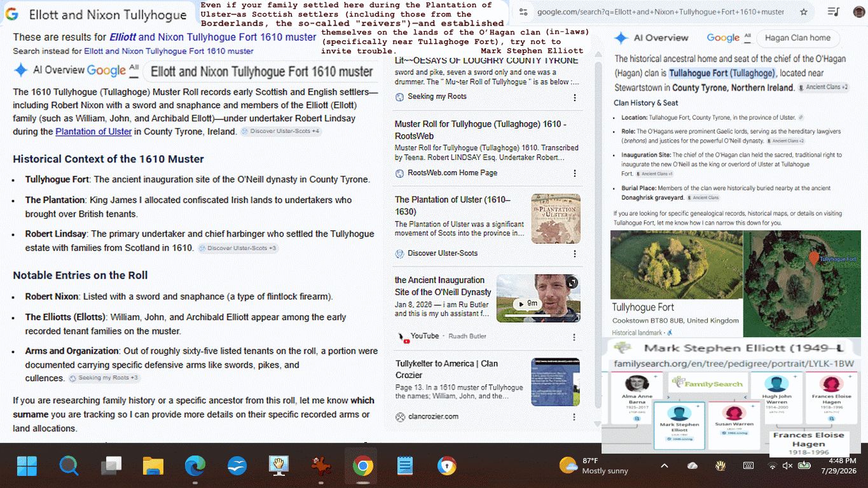
Task: Click the record hint icon under Alma Anne Barna
Action: [637, 420]
